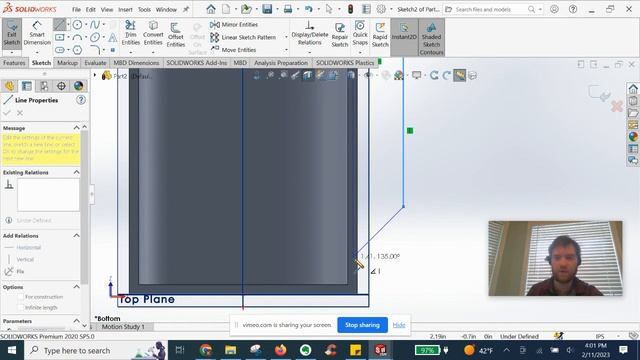Screen dimensions: 640x360
Task: Open Quick Snaps tool
Action: (360, 33)
